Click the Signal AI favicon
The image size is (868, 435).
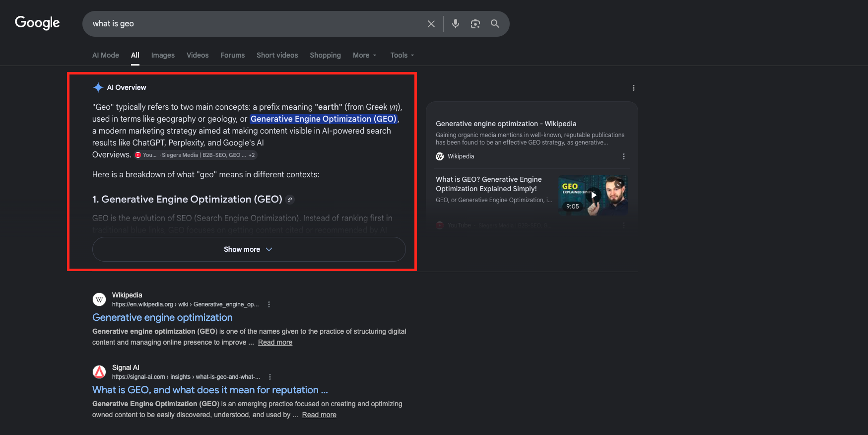pos(99,372)
